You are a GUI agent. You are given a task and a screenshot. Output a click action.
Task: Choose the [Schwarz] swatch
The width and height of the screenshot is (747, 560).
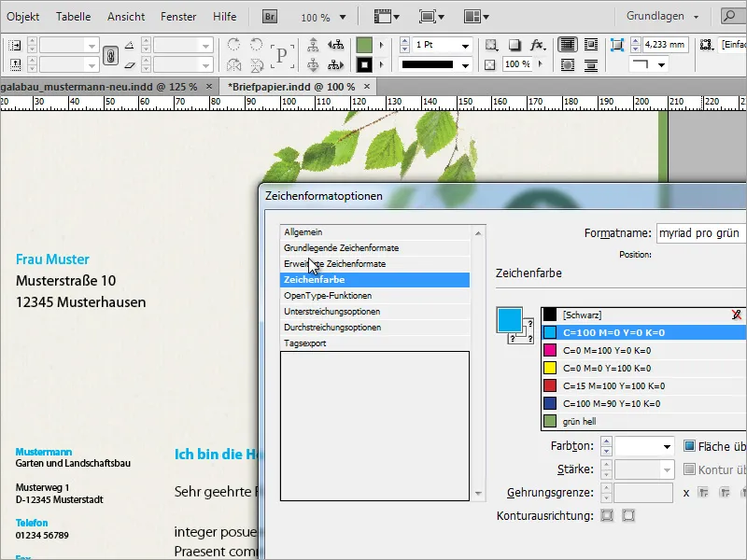[x=644, y=315]
